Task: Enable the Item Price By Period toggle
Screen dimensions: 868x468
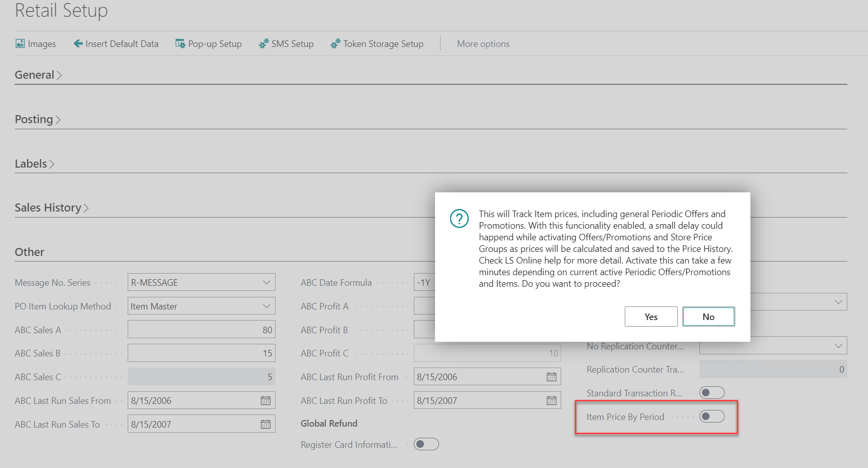Action: tap(712, 417)
